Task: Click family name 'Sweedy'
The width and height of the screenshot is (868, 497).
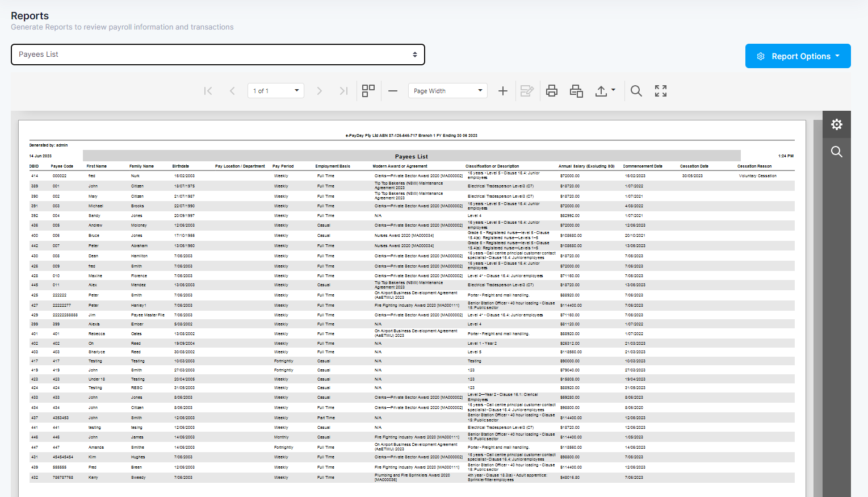Action: pyautogui.click(x=138, y=478)
